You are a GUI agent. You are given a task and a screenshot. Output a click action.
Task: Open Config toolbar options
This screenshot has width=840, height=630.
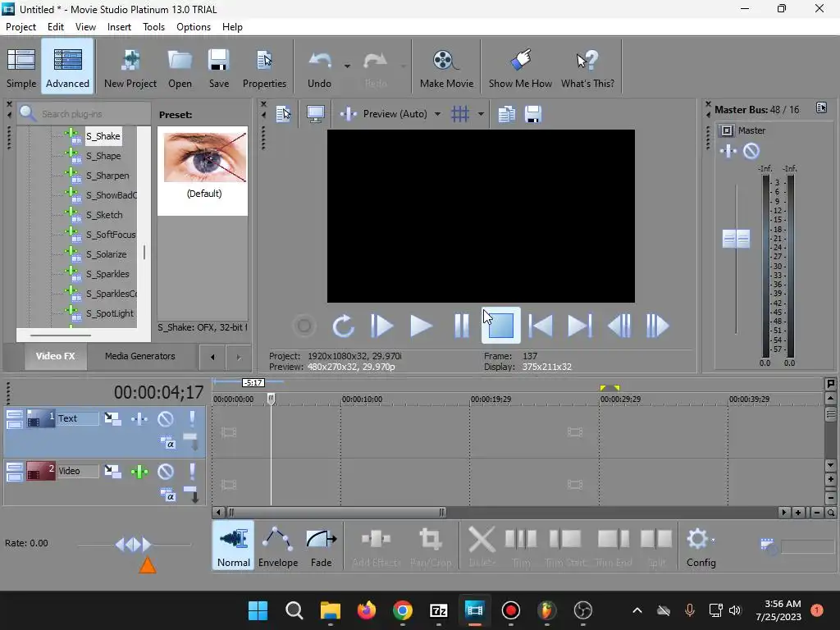[701, 546]
